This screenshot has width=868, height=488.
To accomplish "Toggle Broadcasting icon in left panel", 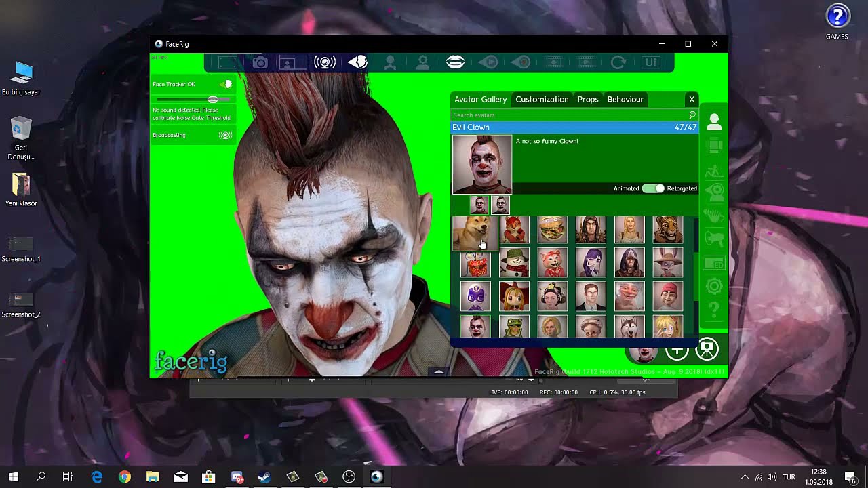I will [x=225, y=135].
